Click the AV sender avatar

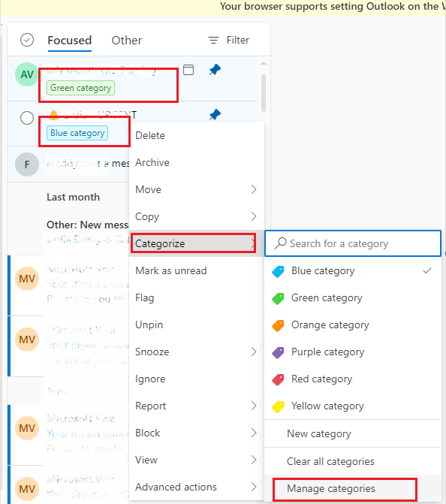click(x=27, y=74)
